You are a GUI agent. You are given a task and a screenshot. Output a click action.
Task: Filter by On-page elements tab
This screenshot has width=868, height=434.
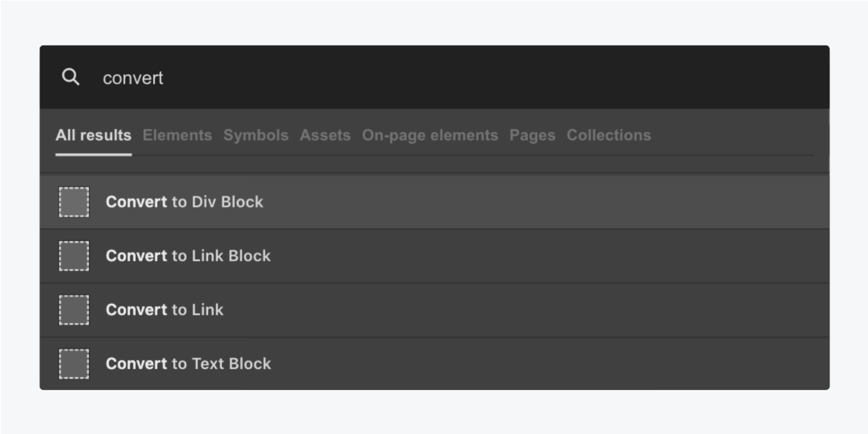click(430, 135)
